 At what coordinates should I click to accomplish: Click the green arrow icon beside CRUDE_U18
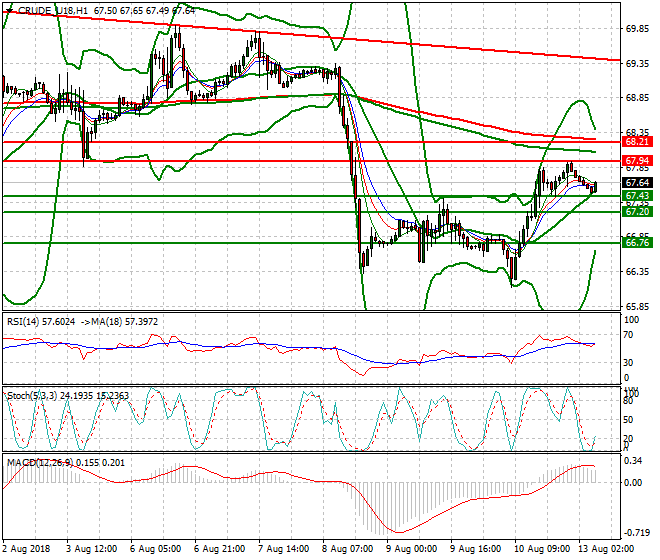[x=10, y=11]
